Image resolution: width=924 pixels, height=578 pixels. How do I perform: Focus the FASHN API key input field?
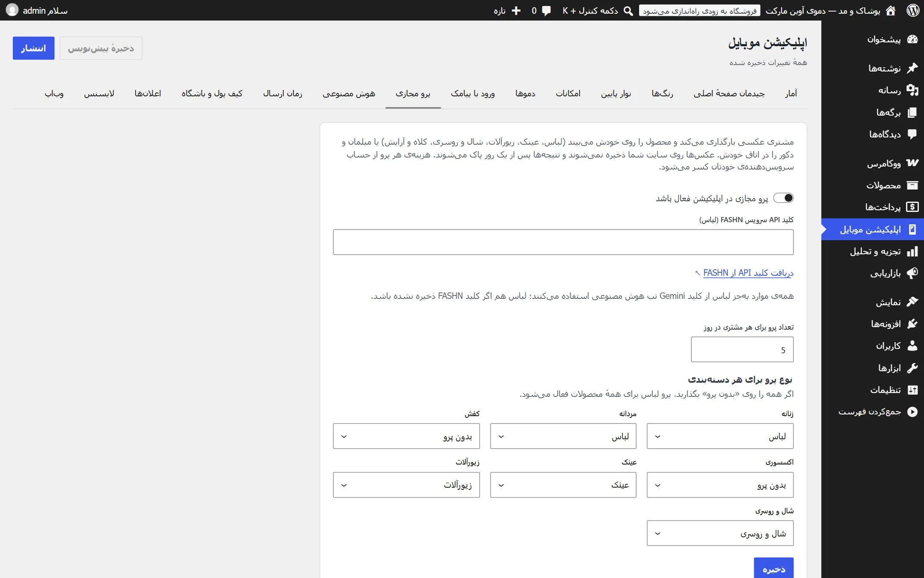click(x=563, y=242)
